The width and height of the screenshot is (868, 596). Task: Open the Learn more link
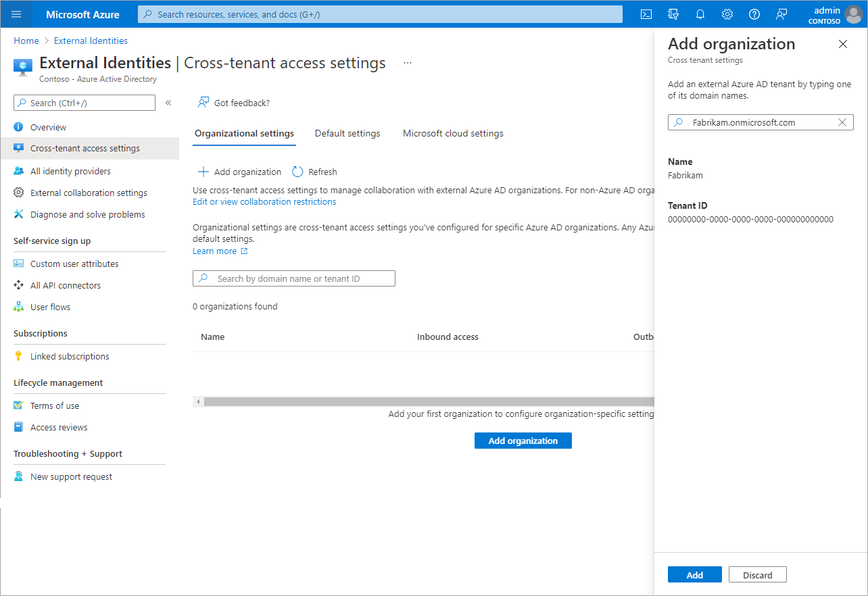pos(215,251)
